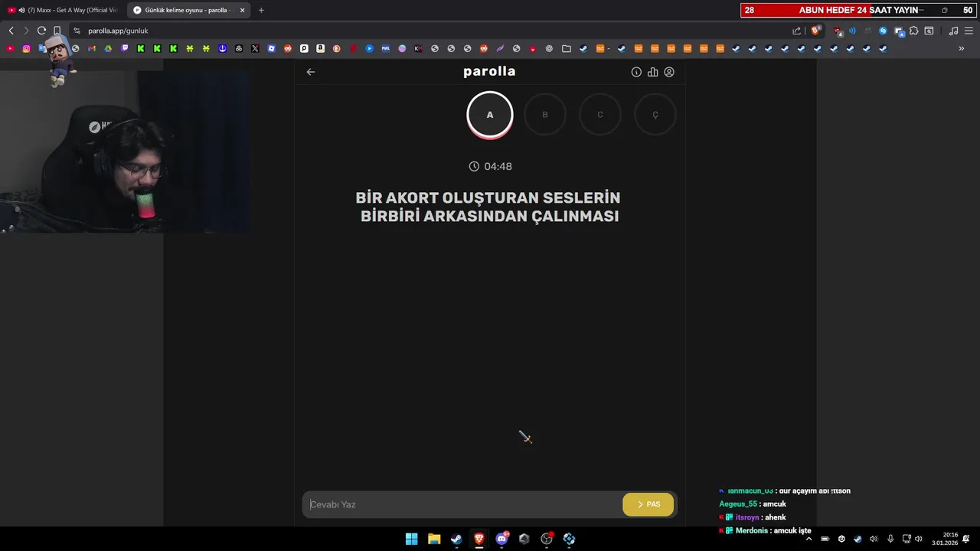Screen dimensions: 980x551
Task: Reload the page
Action: (x=41, y=31)
